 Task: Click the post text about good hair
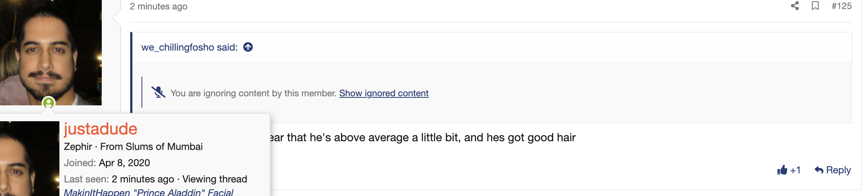[x=423, y=137]
